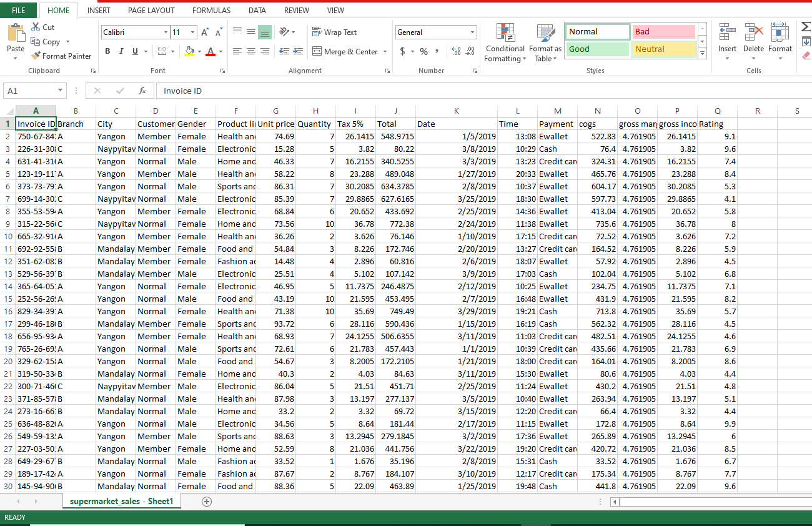
Task: Add a new worksheet with the plus button
Action: (x=206, y=501)
